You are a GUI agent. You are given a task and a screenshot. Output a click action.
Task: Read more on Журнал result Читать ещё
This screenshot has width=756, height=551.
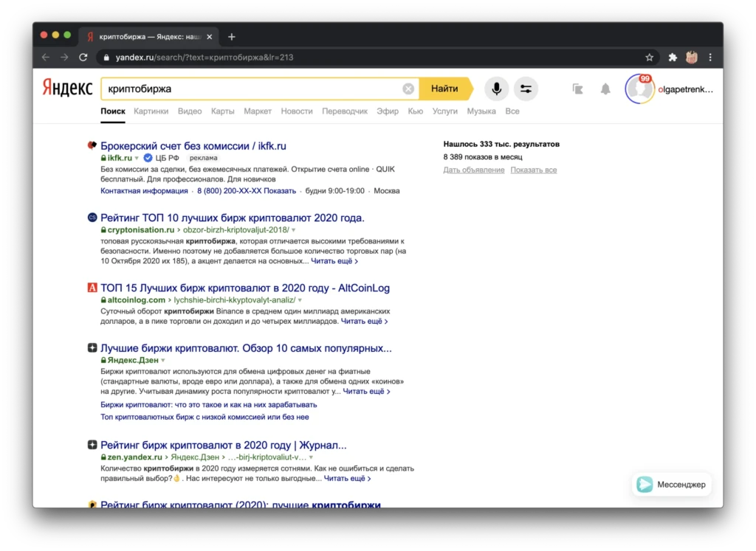click(x=347, y=478)
